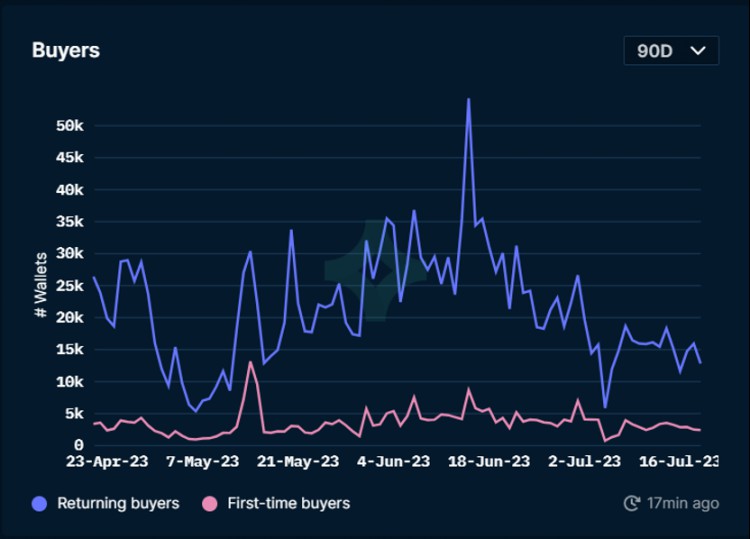Click the 16-Jul-23 x-axis date label

pyautogui.click(x=680, y=461)
